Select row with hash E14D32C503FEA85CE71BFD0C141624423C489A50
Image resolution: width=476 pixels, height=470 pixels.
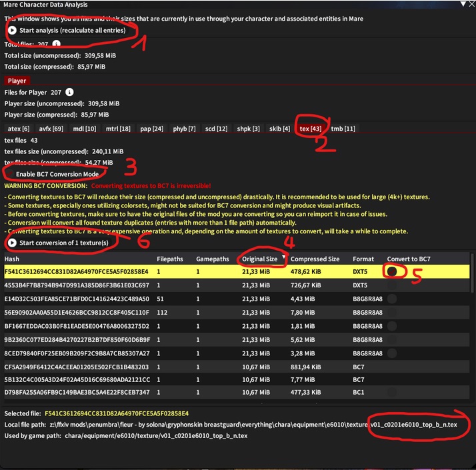click(237, 299)
